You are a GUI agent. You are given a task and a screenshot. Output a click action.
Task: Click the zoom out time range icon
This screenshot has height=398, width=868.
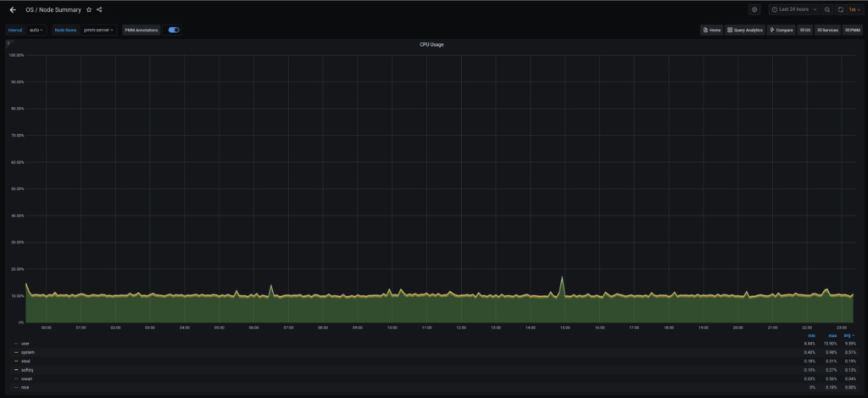[826, 9]
